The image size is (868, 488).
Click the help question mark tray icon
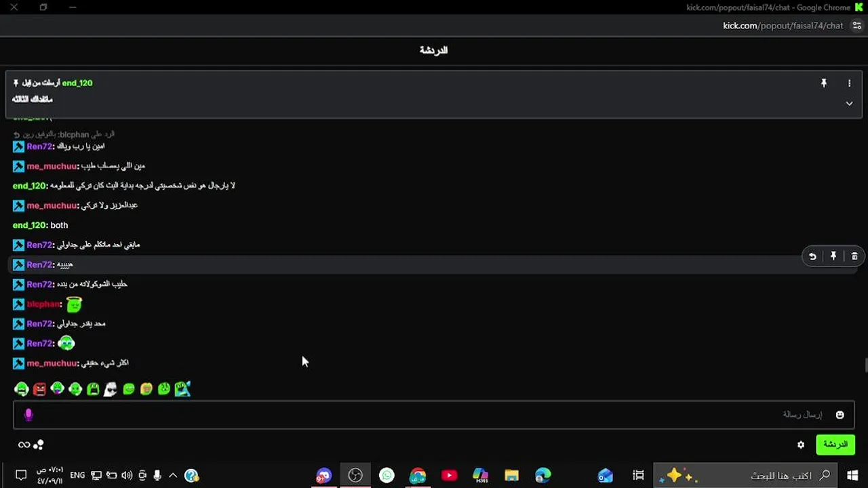click(191, 475)
